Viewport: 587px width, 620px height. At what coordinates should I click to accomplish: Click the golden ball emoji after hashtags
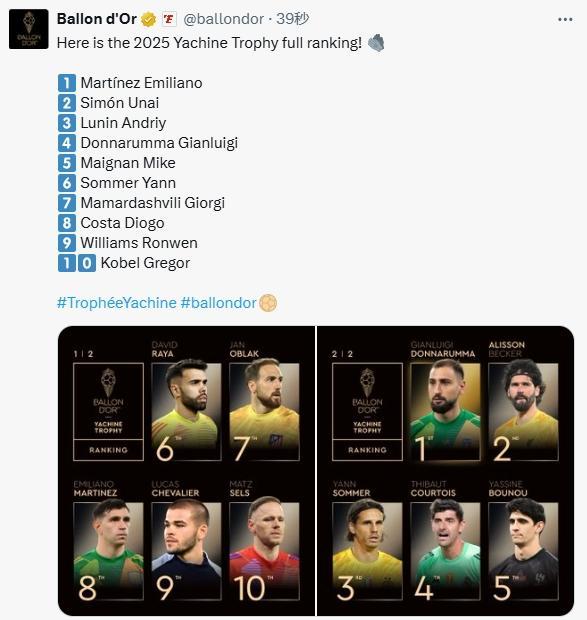pyautogui.click(x=268, y=303)
